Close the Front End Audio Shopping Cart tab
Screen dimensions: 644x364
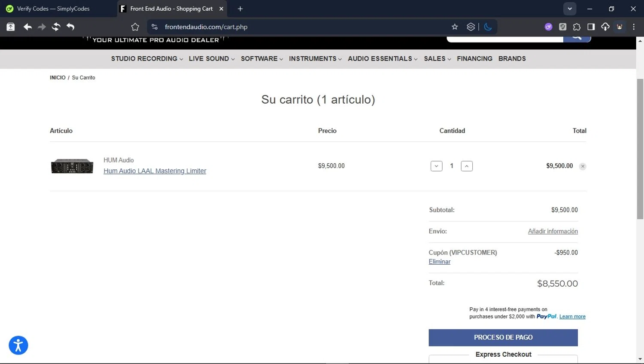(222, 9)
